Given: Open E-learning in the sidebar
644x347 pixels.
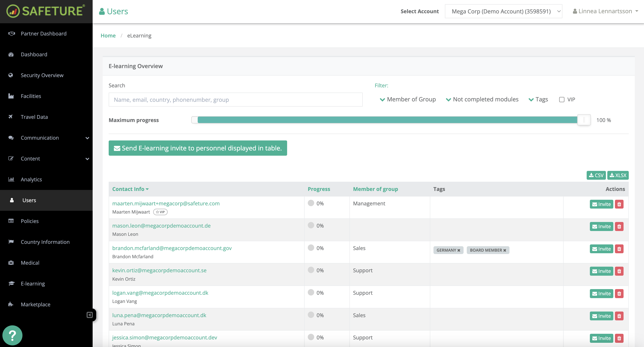Looking at the screenshot, I should (33, 283).
